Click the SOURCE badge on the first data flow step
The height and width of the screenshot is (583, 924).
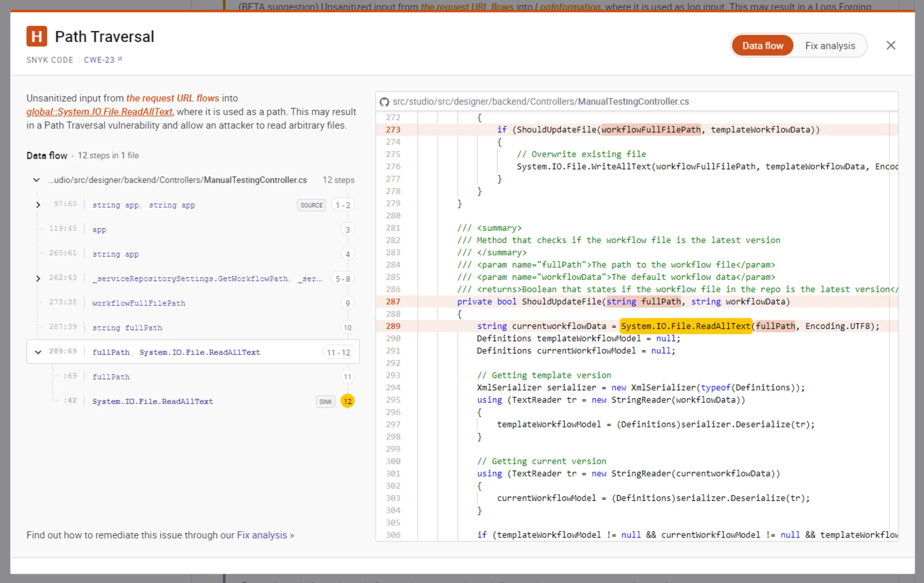tap(311, 205)
